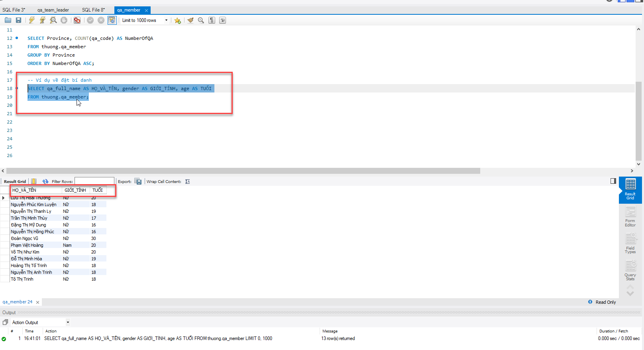
Task: Select the row pointer arrow of first row
Action: point(4,198)
